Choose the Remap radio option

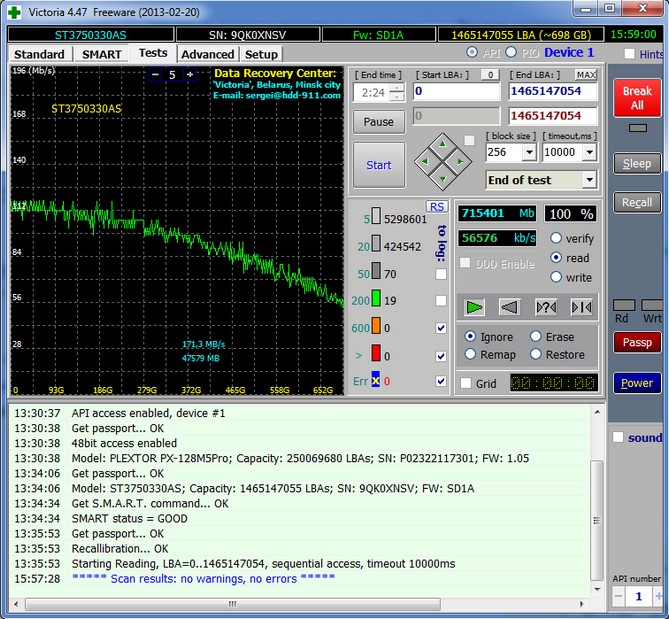(471, 354)
